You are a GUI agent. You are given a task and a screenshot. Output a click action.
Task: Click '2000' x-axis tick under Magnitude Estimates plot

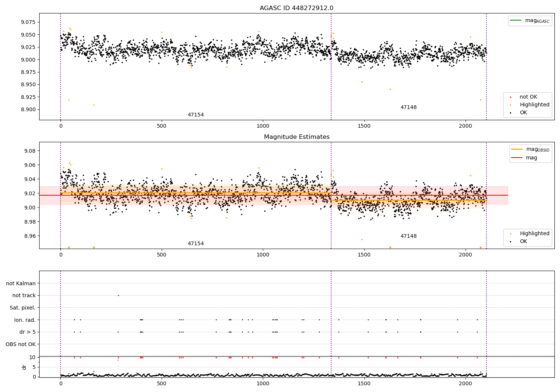[465, 255]
